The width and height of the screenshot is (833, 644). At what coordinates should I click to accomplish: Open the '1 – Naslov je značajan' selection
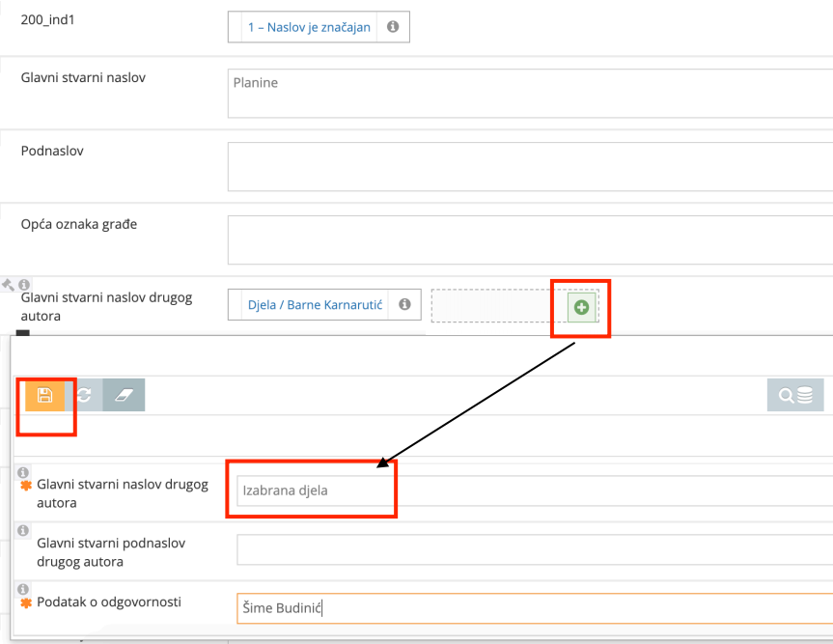coord(309,28)
